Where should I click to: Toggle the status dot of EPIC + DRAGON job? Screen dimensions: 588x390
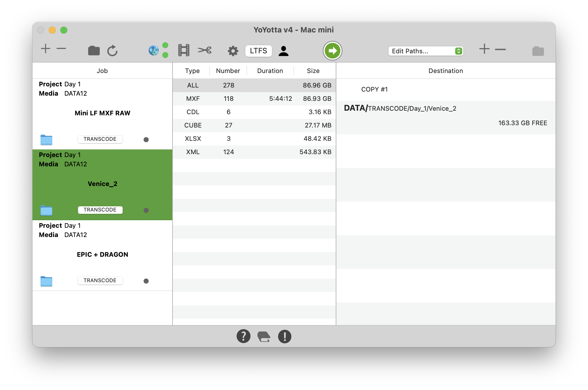click(146, 281)
